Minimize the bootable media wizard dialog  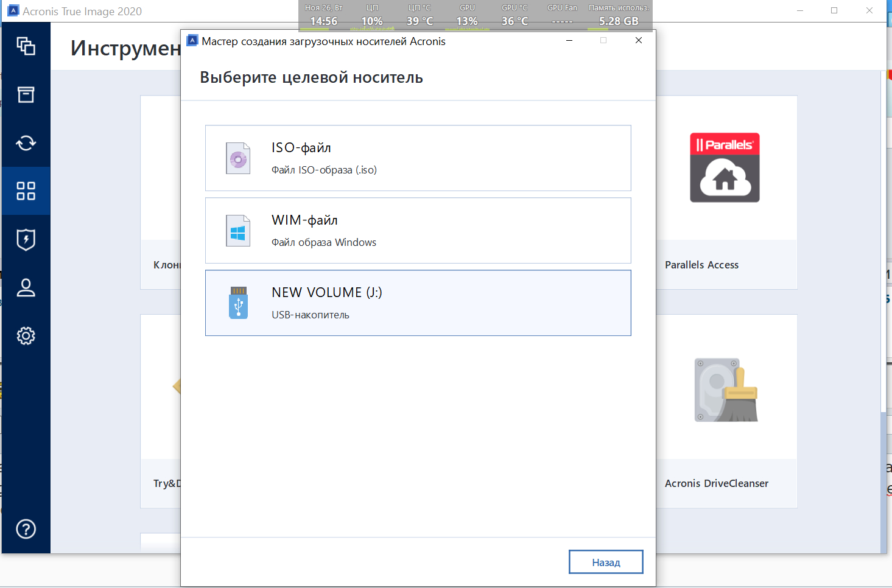click(x=569, y=40)
